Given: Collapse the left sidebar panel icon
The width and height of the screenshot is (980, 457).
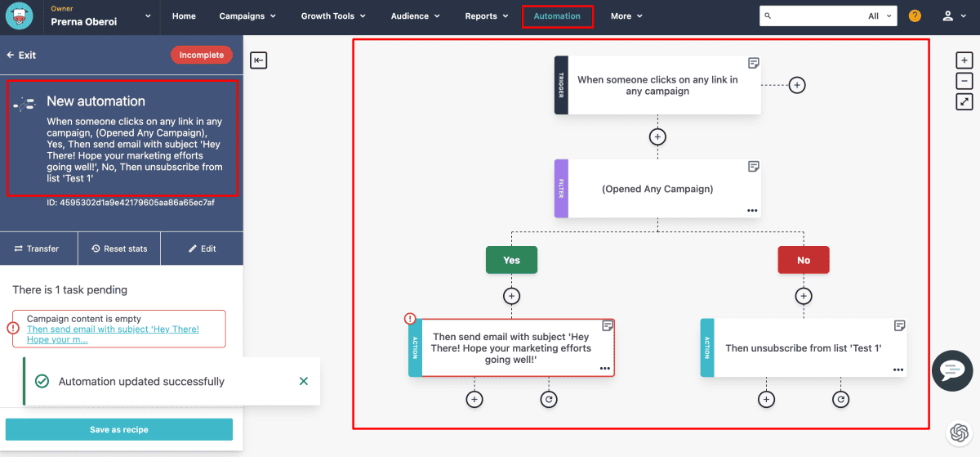Looking at the screenshot, I should point(259,60).
